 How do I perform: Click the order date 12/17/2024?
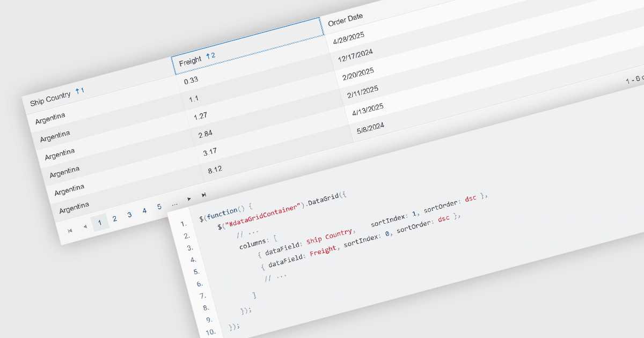356,55
